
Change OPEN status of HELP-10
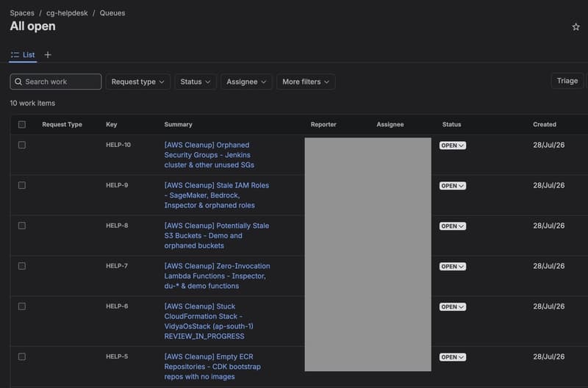pos(453,145)
